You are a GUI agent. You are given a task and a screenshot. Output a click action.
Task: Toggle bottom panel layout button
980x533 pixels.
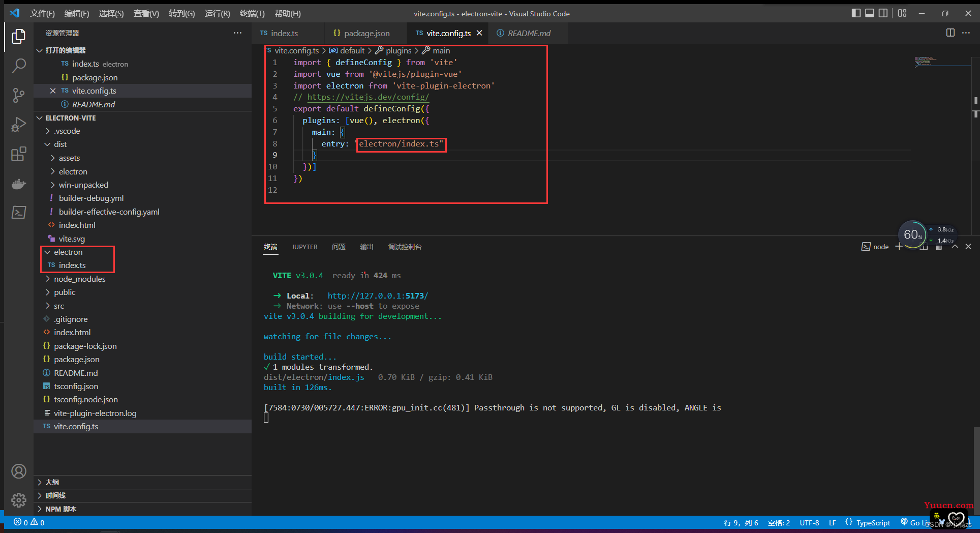(870, 13)
